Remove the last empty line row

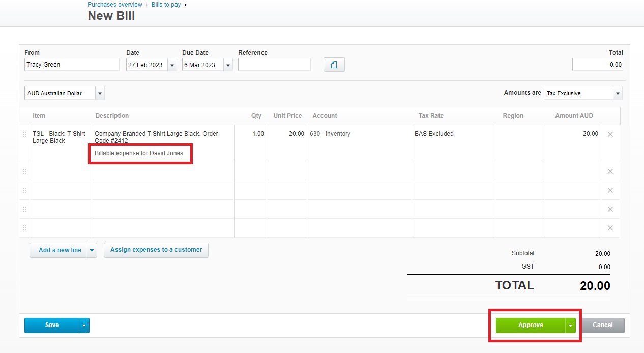(x=610, y=228)
